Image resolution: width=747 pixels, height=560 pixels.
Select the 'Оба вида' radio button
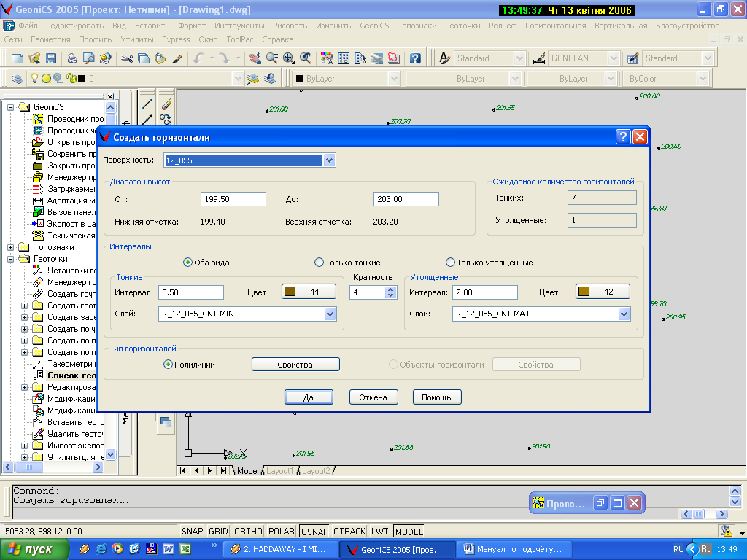pos(187,262)
